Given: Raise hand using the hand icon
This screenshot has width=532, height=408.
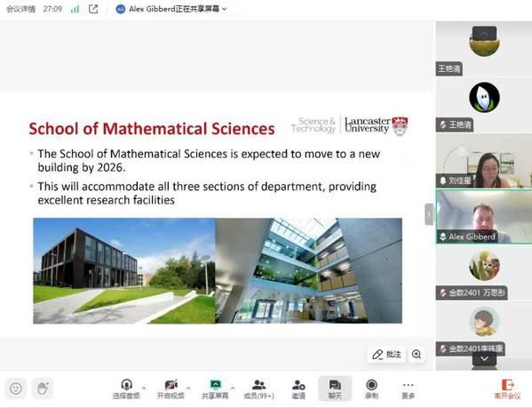Looking at the screenshot, I should coord(43,388).
